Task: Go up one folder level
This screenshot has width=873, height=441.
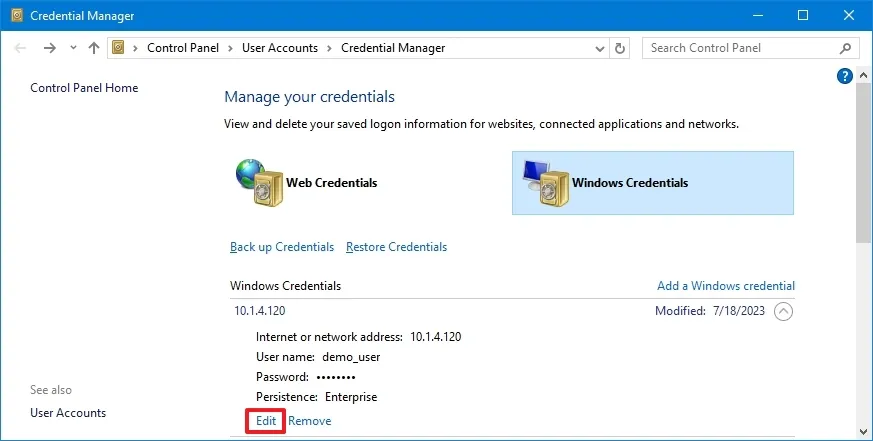Action: tap(94, 48)
